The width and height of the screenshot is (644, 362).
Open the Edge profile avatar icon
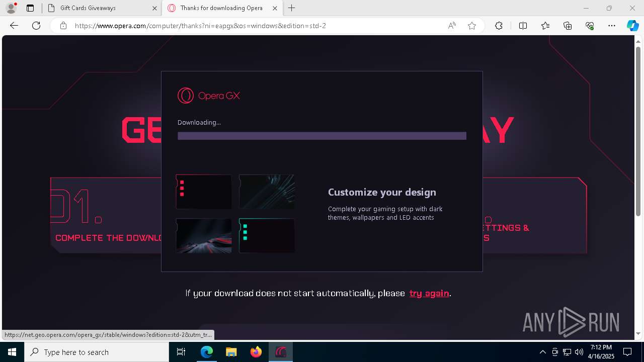coord(11,8)
